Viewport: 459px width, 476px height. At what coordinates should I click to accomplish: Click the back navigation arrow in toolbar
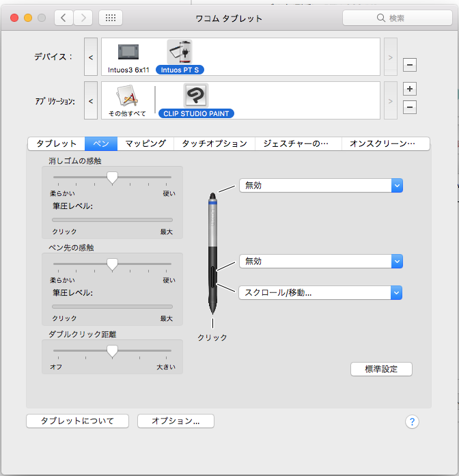[64, 18]
